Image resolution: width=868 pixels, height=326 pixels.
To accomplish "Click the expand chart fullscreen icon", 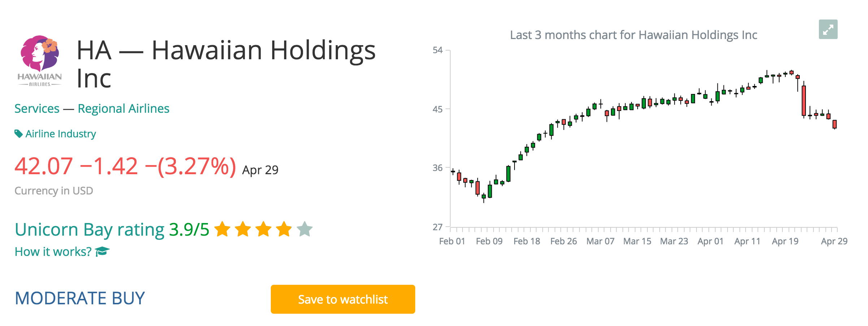I will tap(828, 30).
